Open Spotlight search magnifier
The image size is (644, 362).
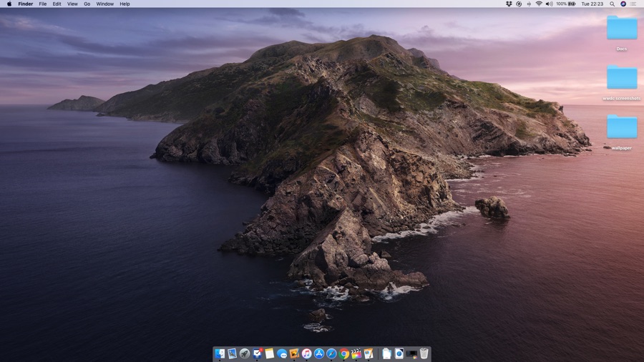click(x=612, y=4)
